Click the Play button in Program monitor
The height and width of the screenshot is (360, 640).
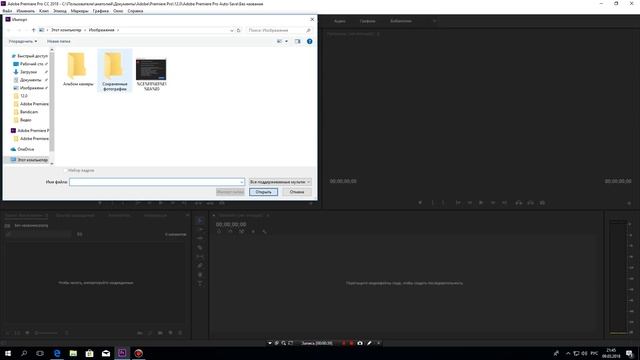tap(481, 203)
